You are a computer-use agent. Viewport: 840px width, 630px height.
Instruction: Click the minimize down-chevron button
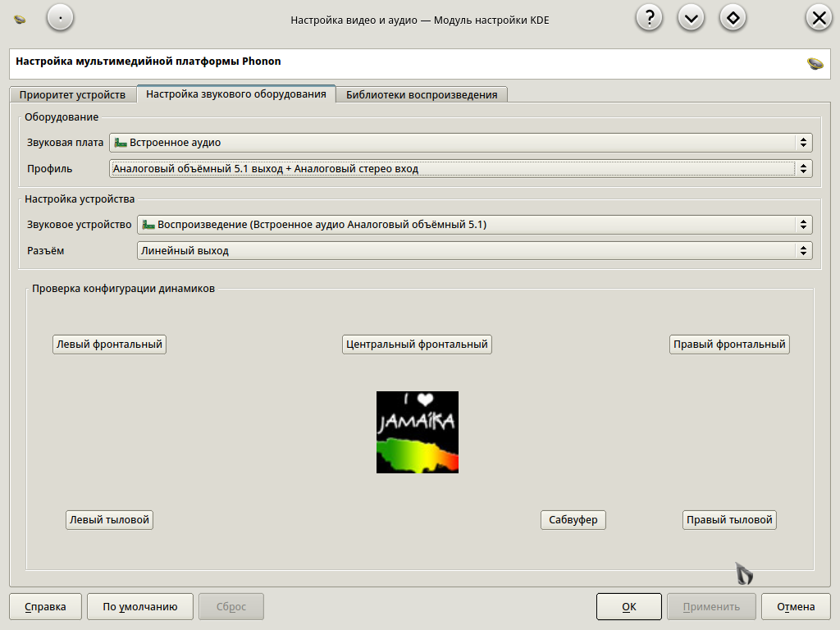pyautogui.click(x=691, y=18)
